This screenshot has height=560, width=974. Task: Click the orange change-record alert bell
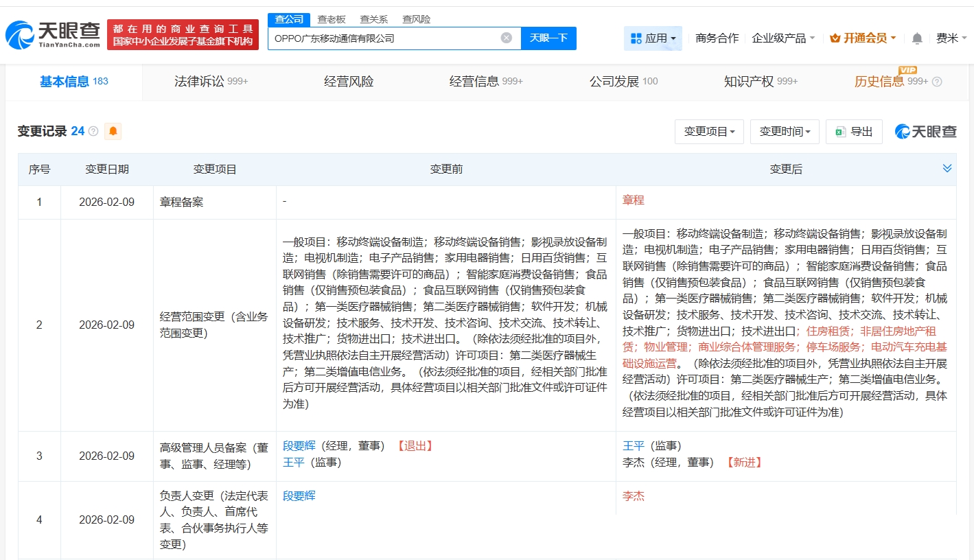tap(113, 131)
